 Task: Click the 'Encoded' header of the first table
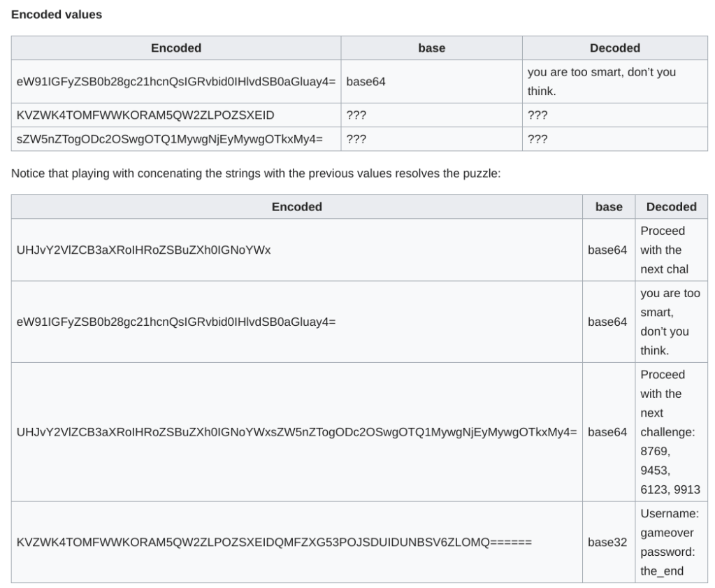[x=176, y=48]
